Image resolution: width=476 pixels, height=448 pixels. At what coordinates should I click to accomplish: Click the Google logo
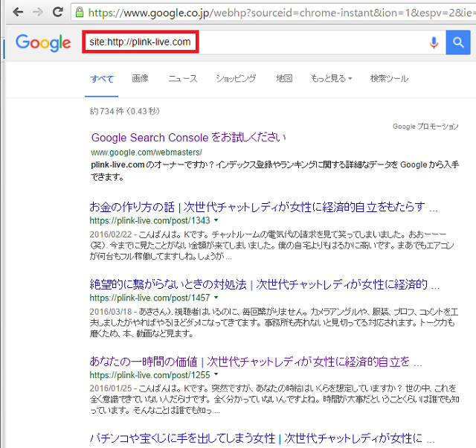[x=43, y=42]
